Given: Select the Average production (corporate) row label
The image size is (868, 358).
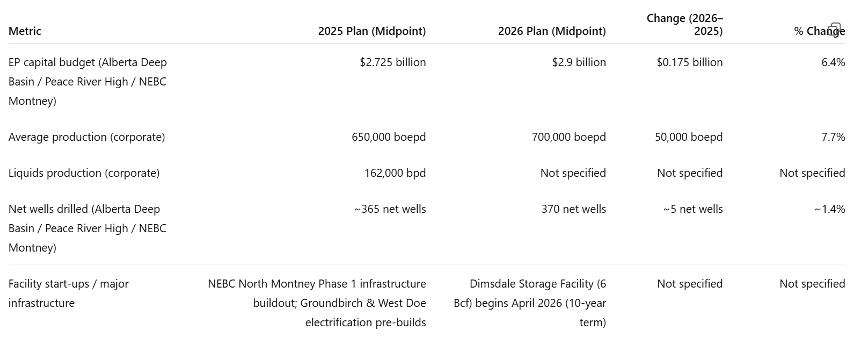Looking at the screenshot, I should pos(87,137).
